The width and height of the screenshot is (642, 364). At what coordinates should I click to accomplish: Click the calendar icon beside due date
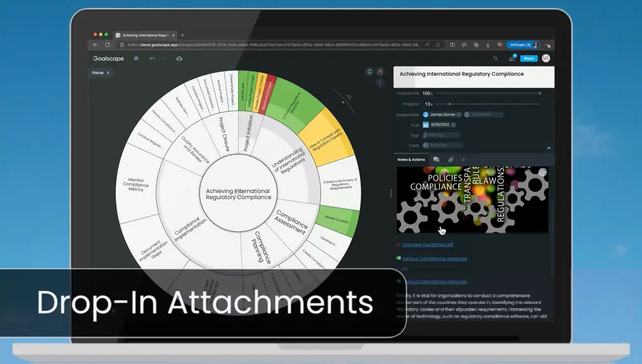click(x=426, y=125)
